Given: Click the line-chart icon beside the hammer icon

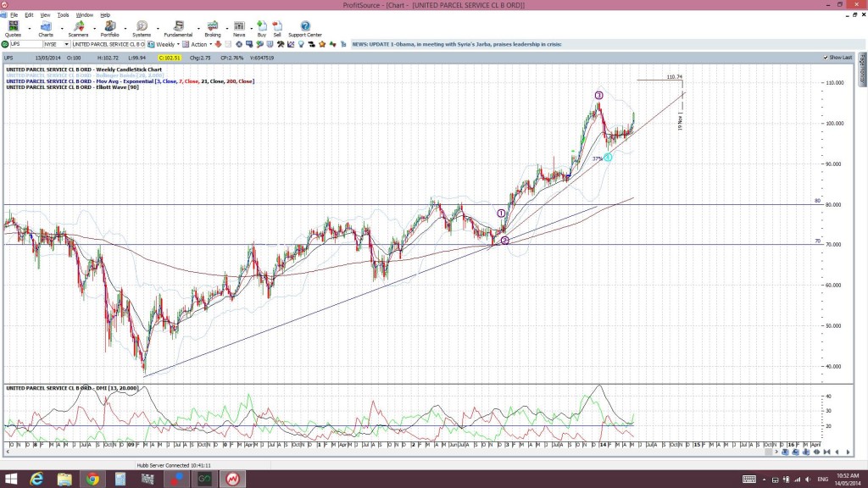Looking at the screenshot, I should click(x=291, y=44).
